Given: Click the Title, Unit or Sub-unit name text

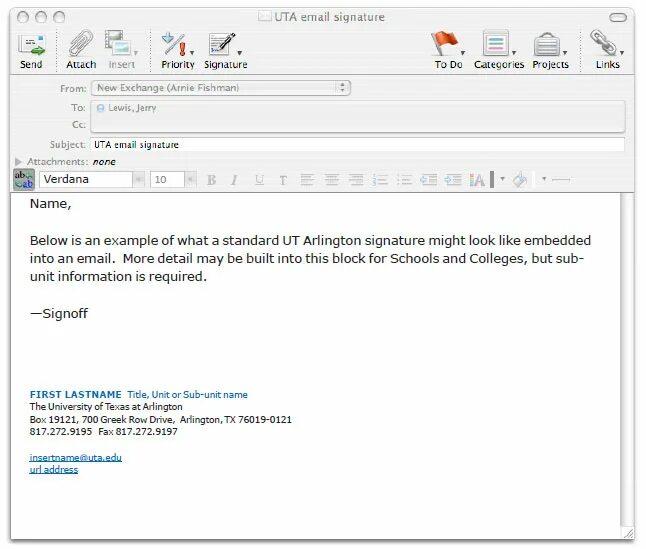Looking at the screenshot, I should pos(187,395).
